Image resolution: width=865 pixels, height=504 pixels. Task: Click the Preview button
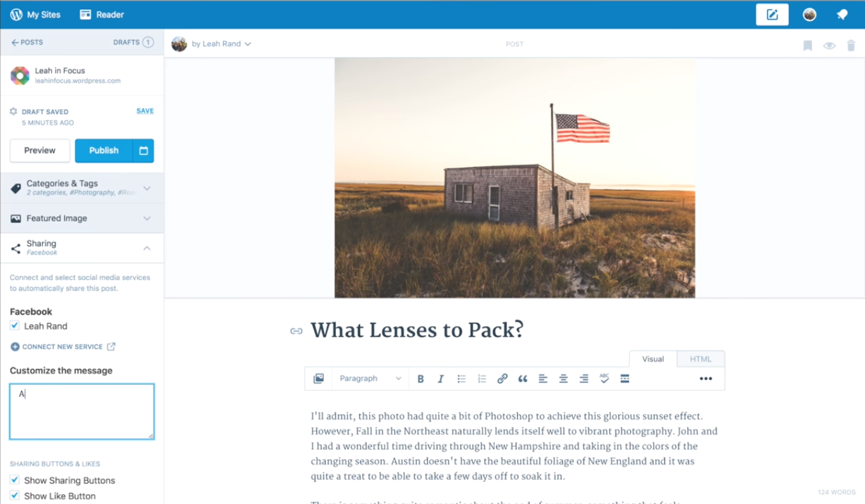[x=40, y=151]
